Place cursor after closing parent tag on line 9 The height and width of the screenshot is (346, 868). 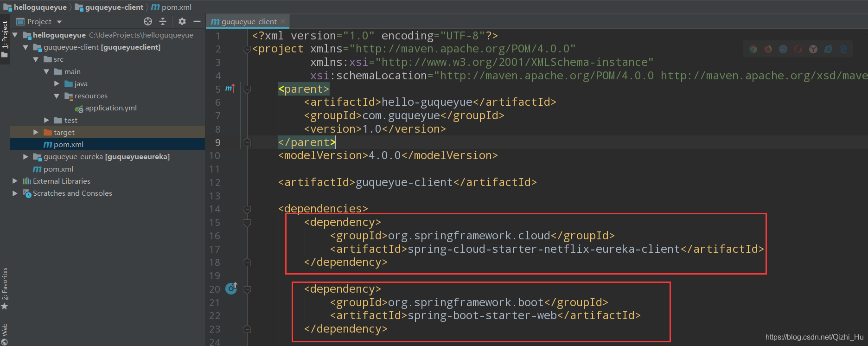click(x=336, y=142)
